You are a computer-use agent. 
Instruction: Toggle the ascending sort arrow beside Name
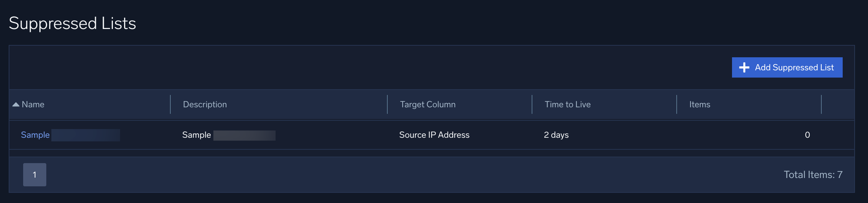16,104
